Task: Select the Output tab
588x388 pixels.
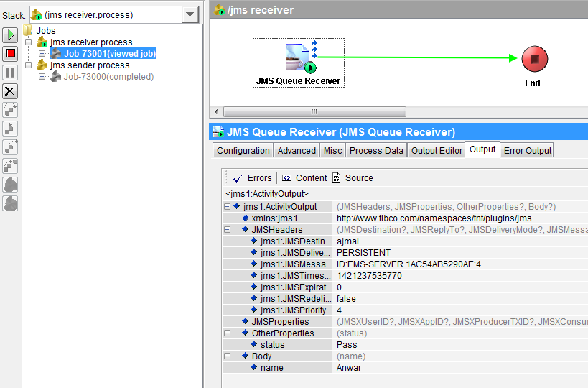Action: pyautogui.click(x=482, y=149)
